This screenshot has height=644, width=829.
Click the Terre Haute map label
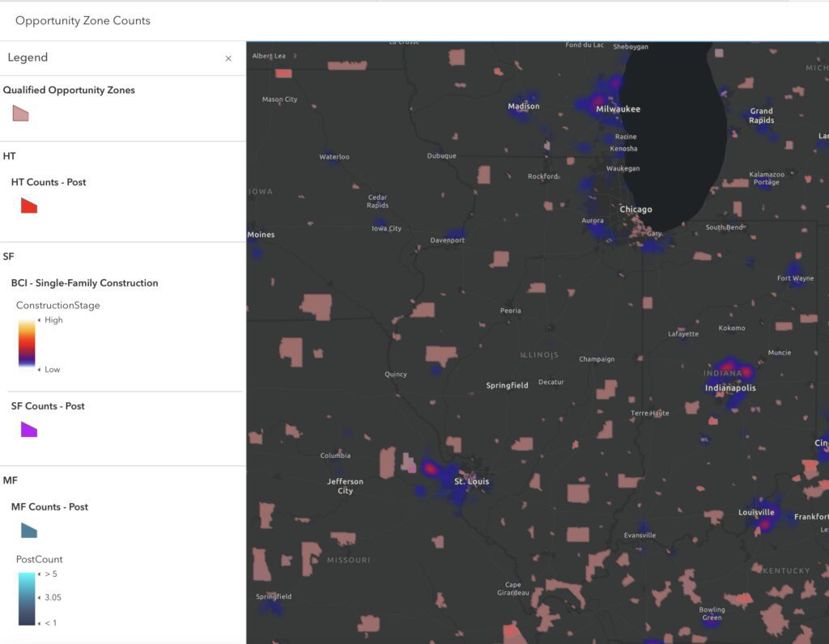[x=650, y=413]
